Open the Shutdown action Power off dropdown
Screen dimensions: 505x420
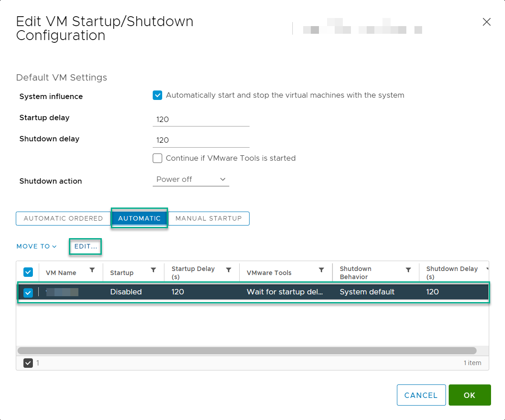[191, 180]
